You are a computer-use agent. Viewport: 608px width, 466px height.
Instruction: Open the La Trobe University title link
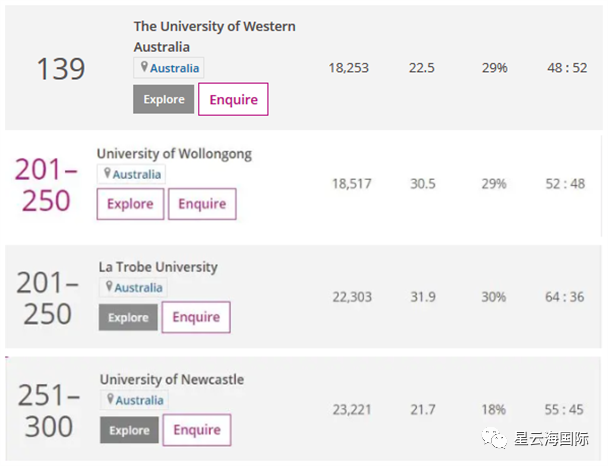point(157,267)
